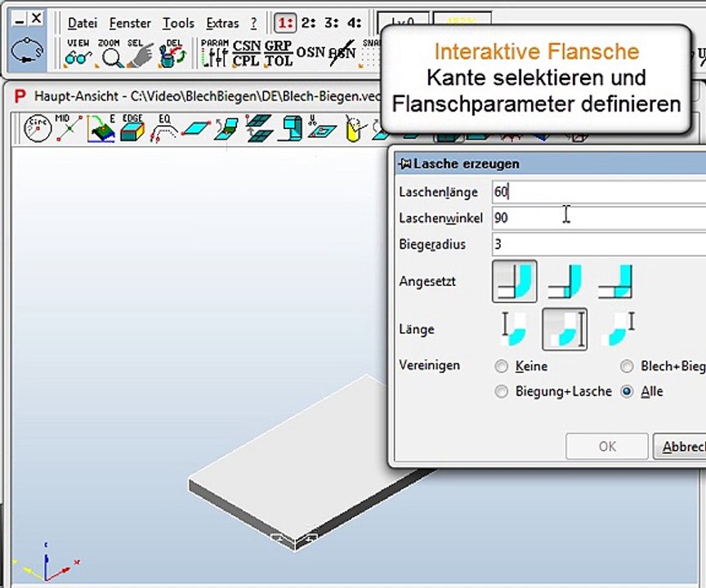The image size is (706, 588).
Task: Open the VIEW glasses tool
Action: (78, 54)
